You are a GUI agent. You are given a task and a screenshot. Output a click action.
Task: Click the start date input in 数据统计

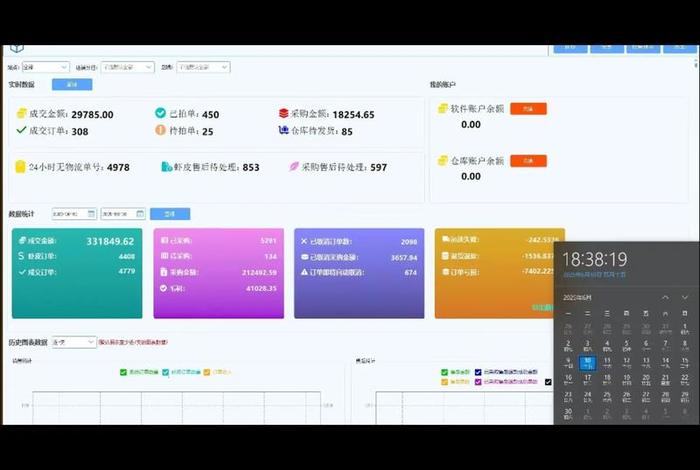(74, 214)
